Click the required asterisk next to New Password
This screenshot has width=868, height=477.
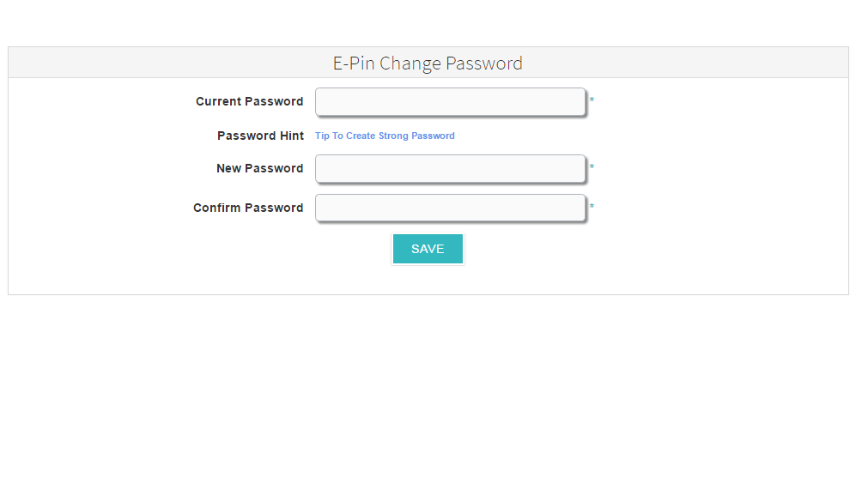[592, 168]
